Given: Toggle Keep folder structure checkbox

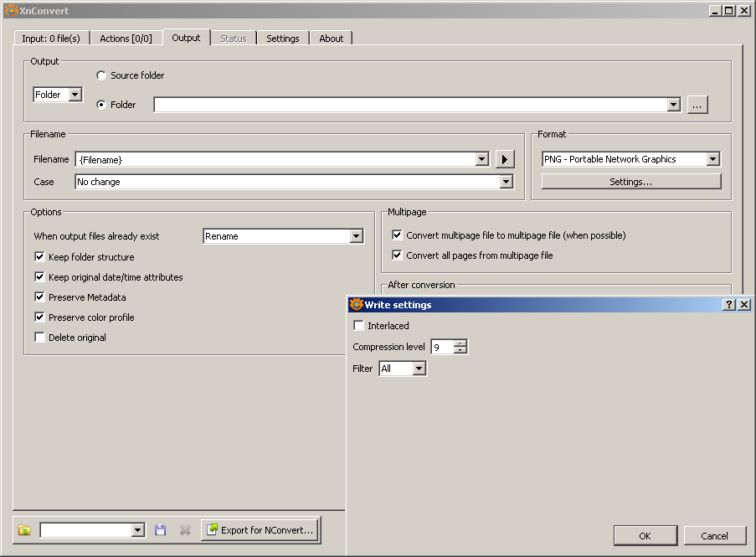Looking at the screenshot, I should click(x=40, y=257).
